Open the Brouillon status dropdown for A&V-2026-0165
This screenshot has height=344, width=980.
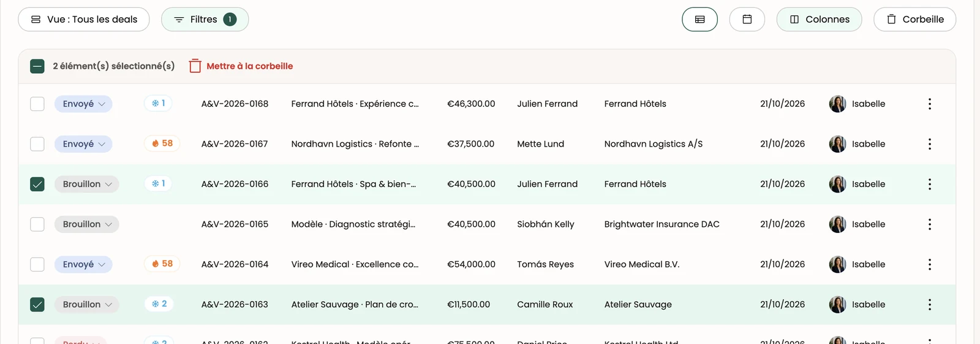coord(86,224)
